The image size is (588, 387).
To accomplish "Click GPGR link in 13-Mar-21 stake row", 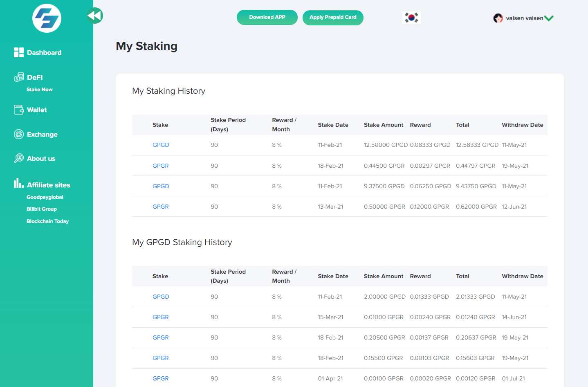I will tap(160, 207).
